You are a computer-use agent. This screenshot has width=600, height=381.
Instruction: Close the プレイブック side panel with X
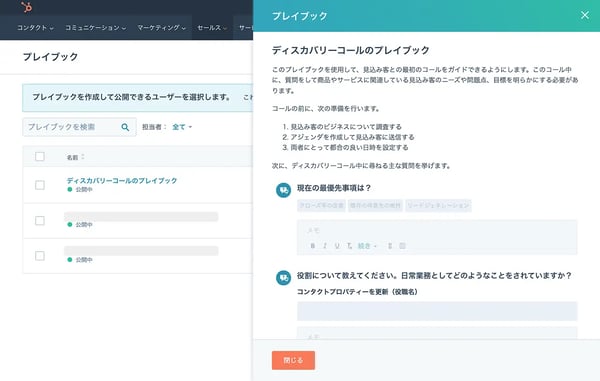click(585, 15)
